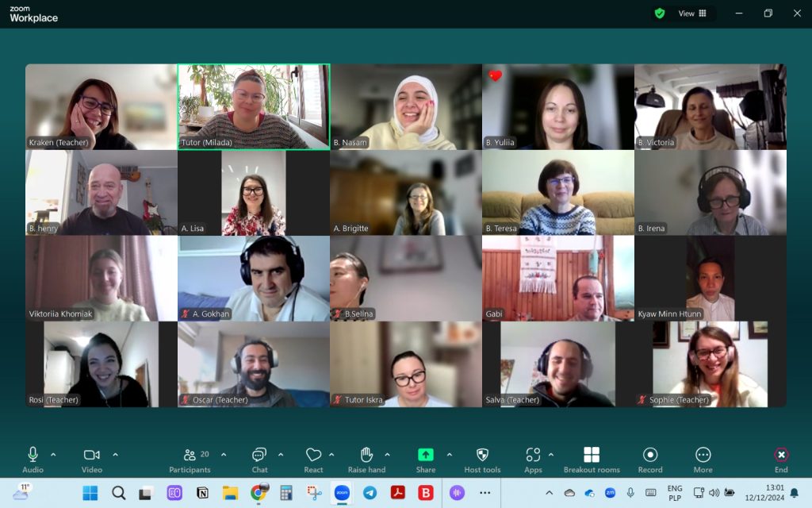Click the B. Teresa name label
This screenshot has width=812, height=508.
pyautogui.click(x=501, y=228)
